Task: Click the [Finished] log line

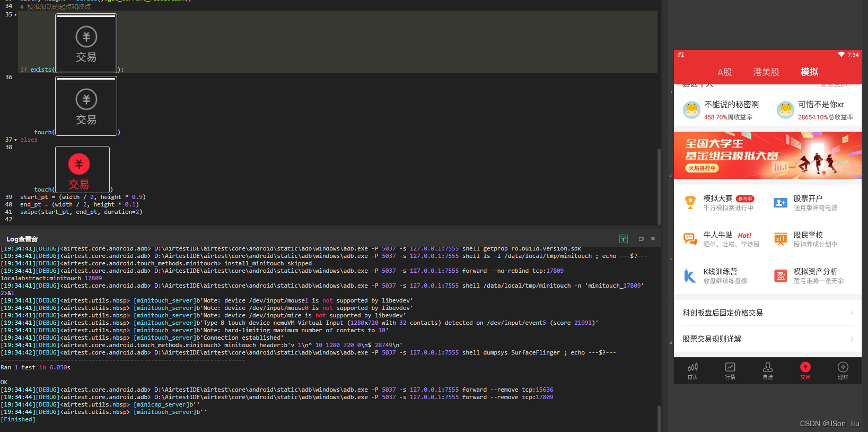Action: tap(18, 419)
